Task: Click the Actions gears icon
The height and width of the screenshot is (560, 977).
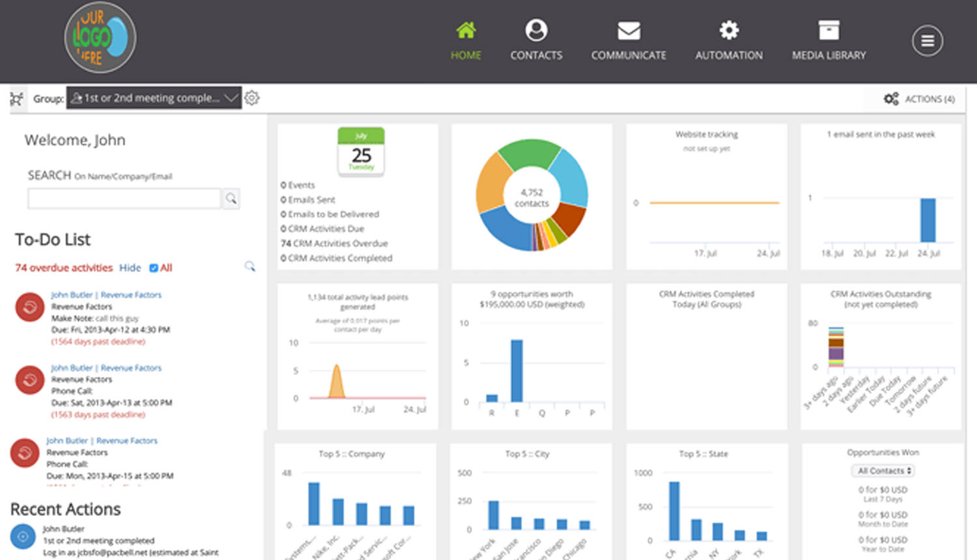Action: [x=891, y=99]
